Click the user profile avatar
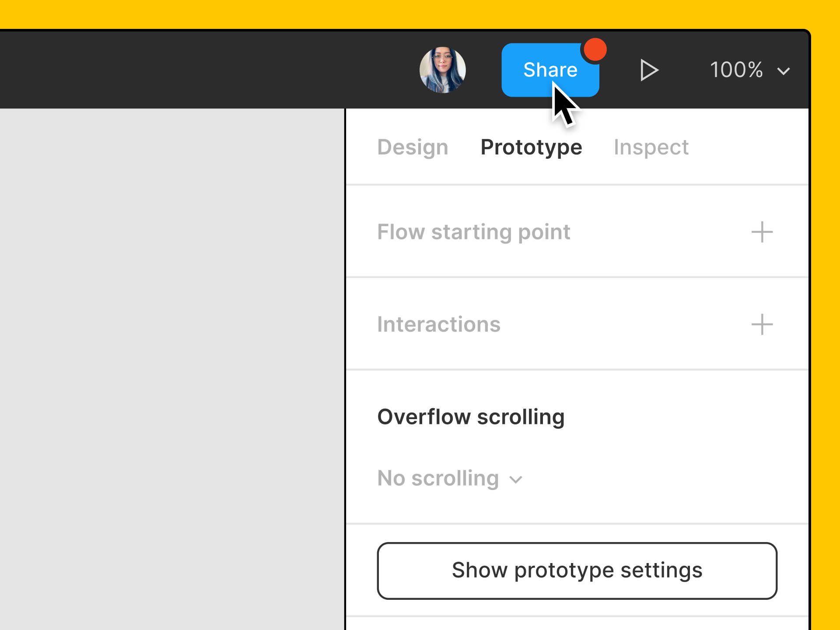This screenshot has width=840, height=630. click(442, 70)
